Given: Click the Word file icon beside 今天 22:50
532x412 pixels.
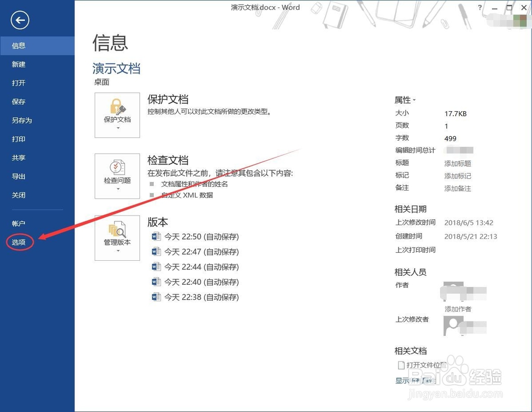Looking at the screenshot, I should coord(156,236).
